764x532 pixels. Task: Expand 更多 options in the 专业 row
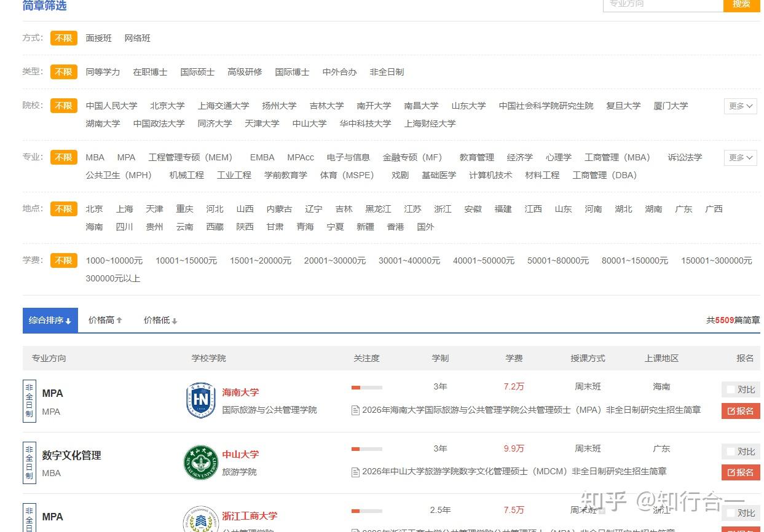[x=739, y=157]
